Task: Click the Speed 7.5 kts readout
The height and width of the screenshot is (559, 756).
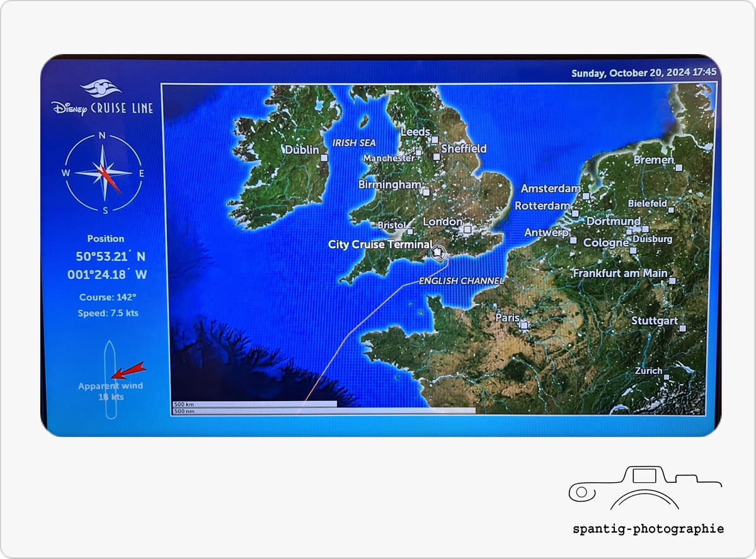Action: pos(108,313)
